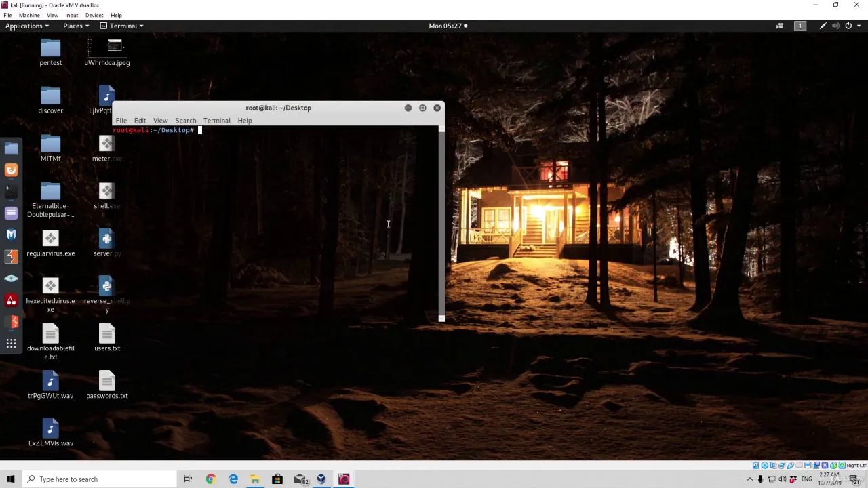
Task: Select the meter.exe file on desktop
Action: 107,148
